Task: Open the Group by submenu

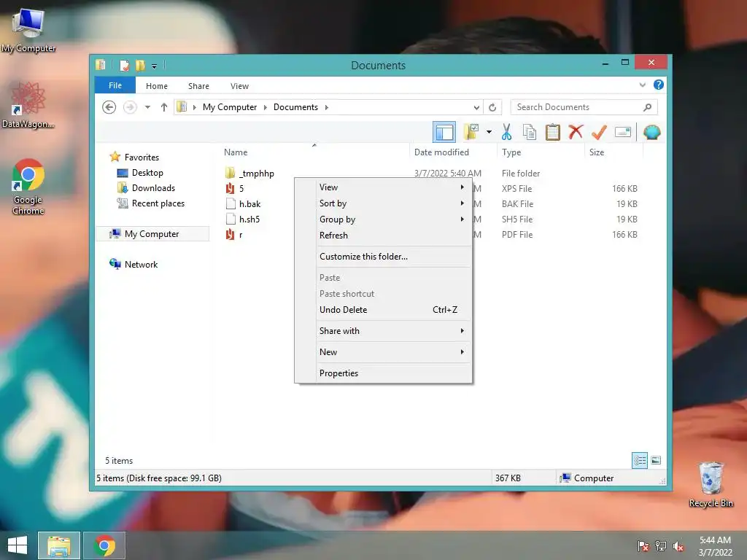Action: [384, 219]
